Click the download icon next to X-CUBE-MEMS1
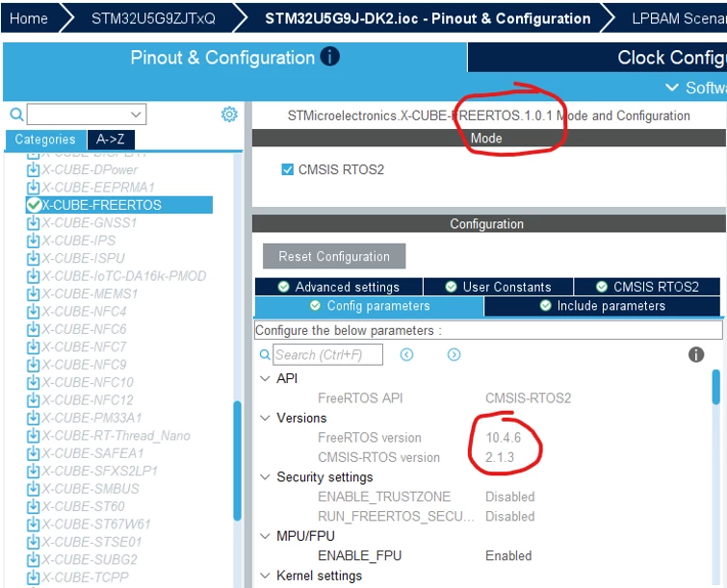 33,294
